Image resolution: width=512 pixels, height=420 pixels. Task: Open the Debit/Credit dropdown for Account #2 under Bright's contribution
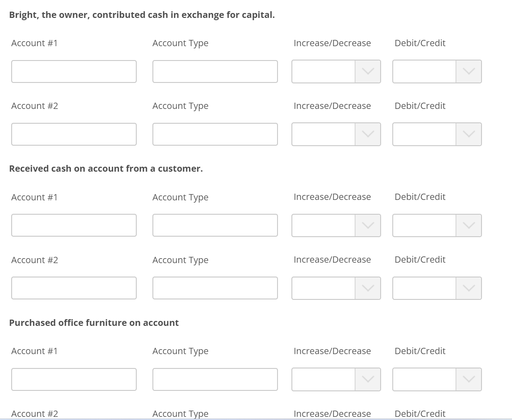click(x=468, y=134)
